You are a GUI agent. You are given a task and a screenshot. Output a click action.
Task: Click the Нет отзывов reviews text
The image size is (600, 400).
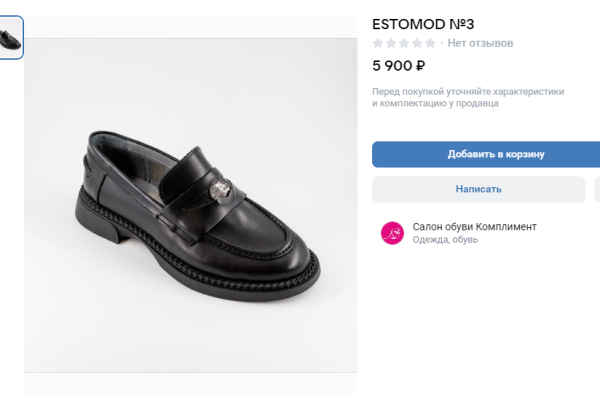point(480,43)
